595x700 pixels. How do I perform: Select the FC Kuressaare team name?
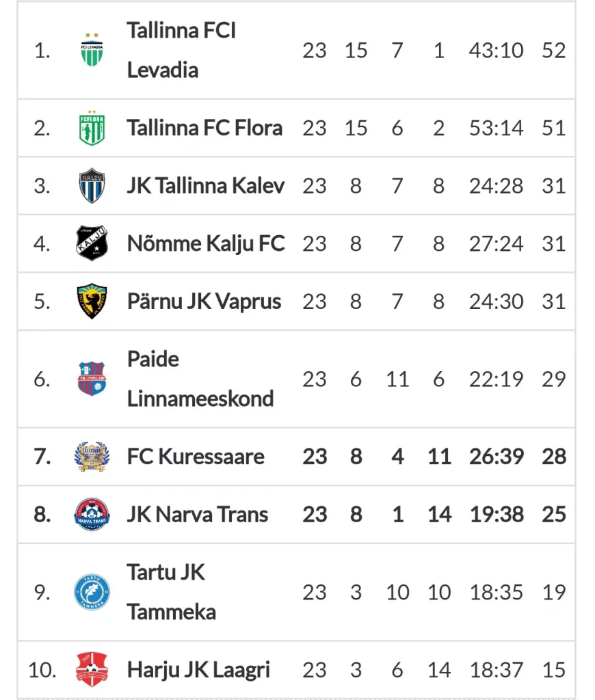(196, 457)
